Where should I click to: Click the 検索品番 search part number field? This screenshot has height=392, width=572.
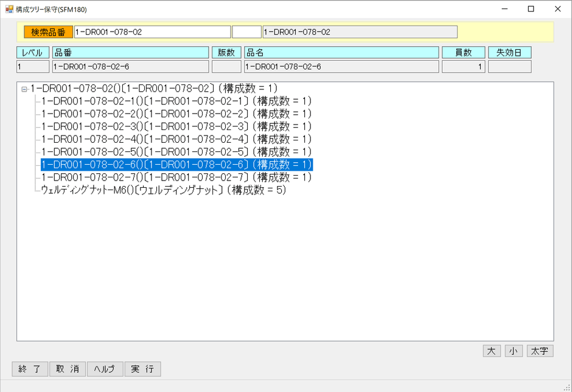coord(152,32)
